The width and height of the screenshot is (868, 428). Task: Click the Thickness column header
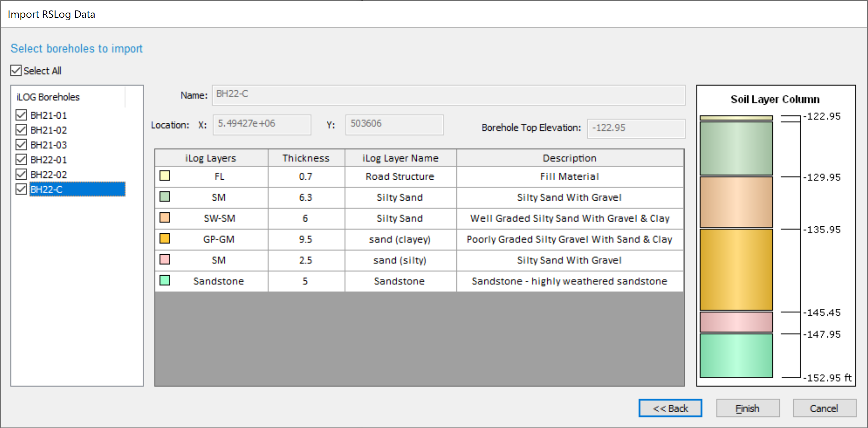click(x=306, y=158)
